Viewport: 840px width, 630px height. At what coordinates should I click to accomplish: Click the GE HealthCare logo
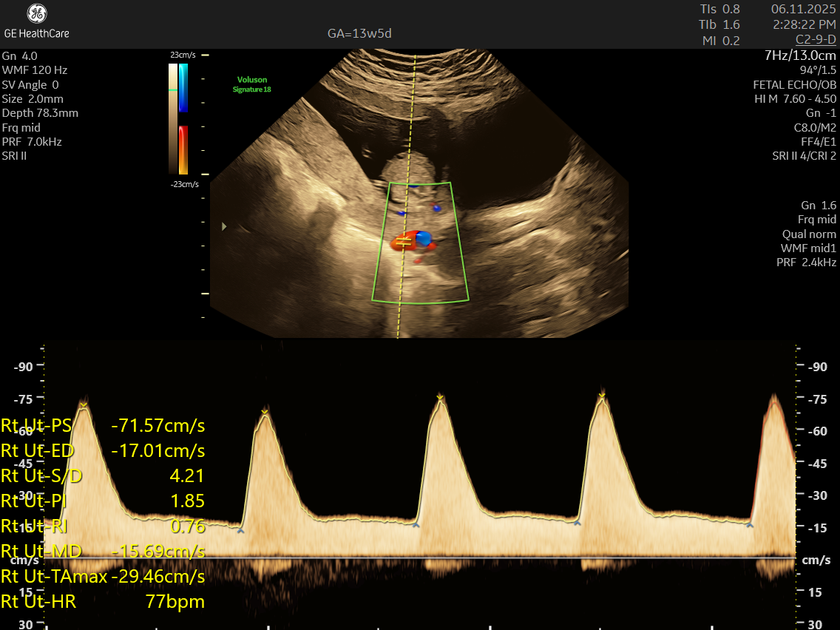[x=36, y=21]
